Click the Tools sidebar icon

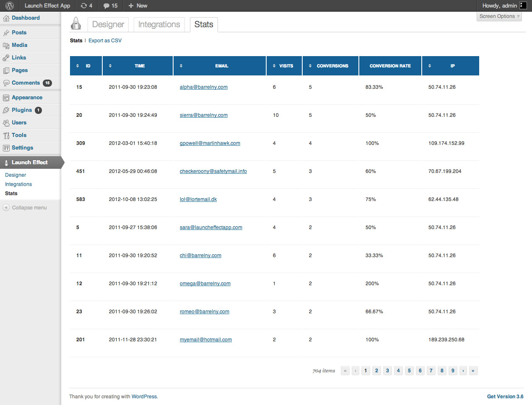pos(6,135)
